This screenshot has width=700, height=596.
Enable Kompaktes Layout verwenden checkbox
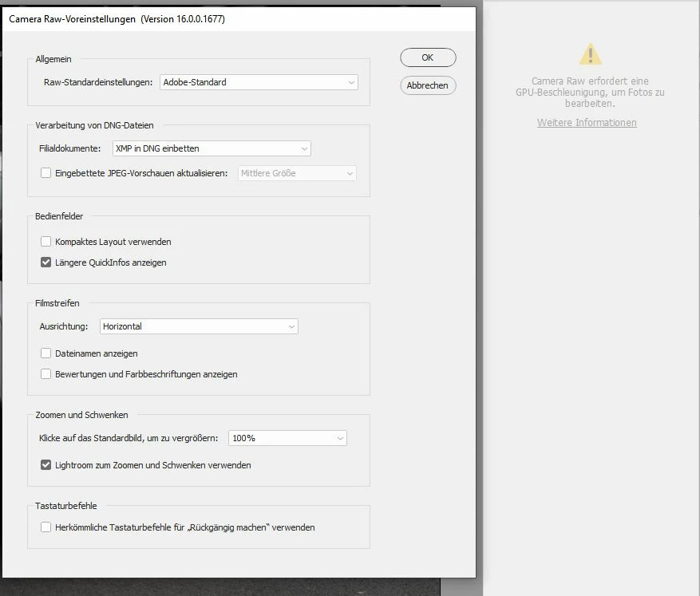pyautogui.click(x=45, y=242)
